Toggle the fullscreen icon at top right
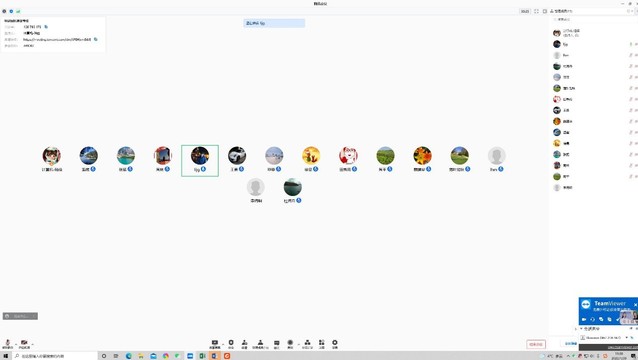 [536, 11]
